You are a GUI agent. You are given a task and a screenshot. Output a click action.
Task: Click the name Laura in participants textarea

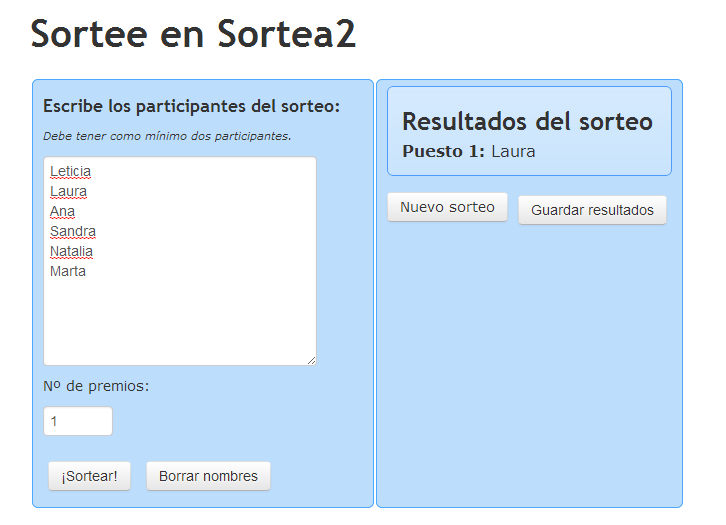coord(69,191)
